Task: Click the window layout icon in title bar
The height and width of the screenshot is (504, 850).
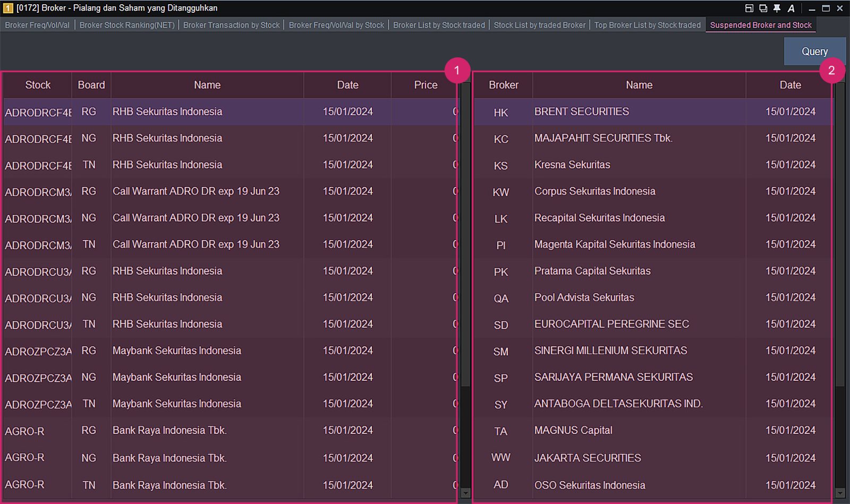Action: [750, 8]
